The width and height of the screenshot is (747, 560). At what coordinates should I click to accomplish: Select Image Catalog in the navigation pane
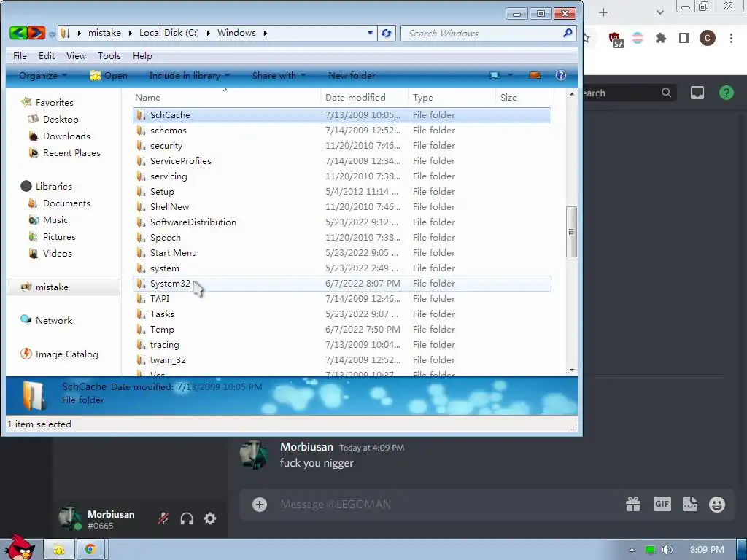point(59,354)
